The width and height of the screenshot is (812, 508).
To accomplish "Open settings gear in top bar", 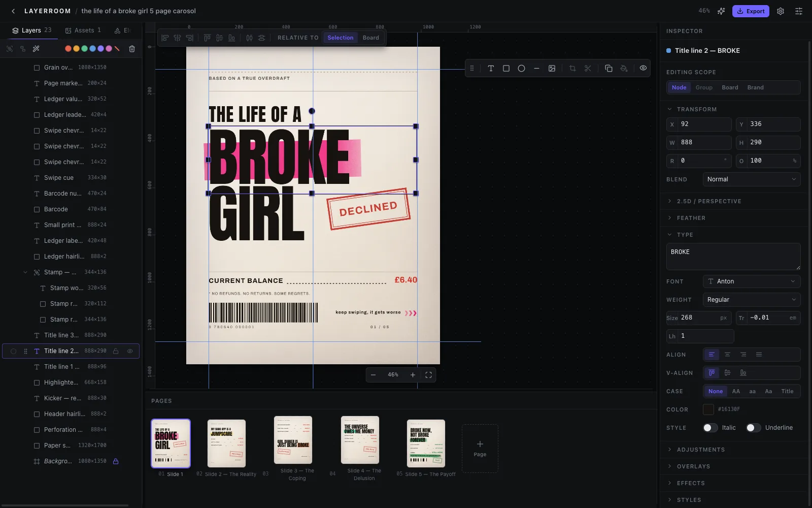I will 781,11.
